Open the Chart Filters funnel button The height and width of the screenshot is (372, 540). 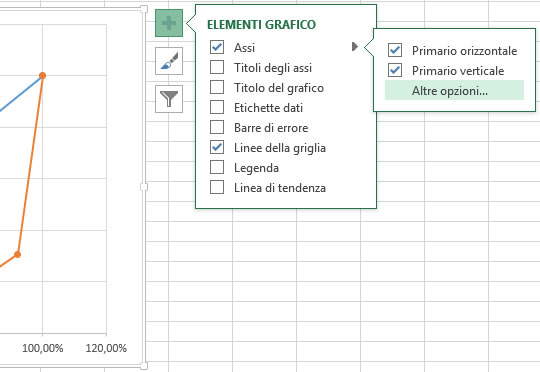[x=169, y=99]
